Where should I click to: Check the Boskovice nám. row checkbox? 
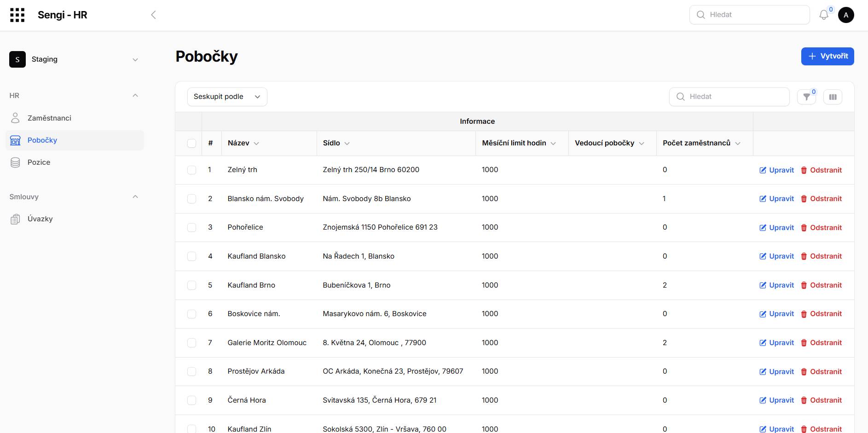(x=192, y=314)
